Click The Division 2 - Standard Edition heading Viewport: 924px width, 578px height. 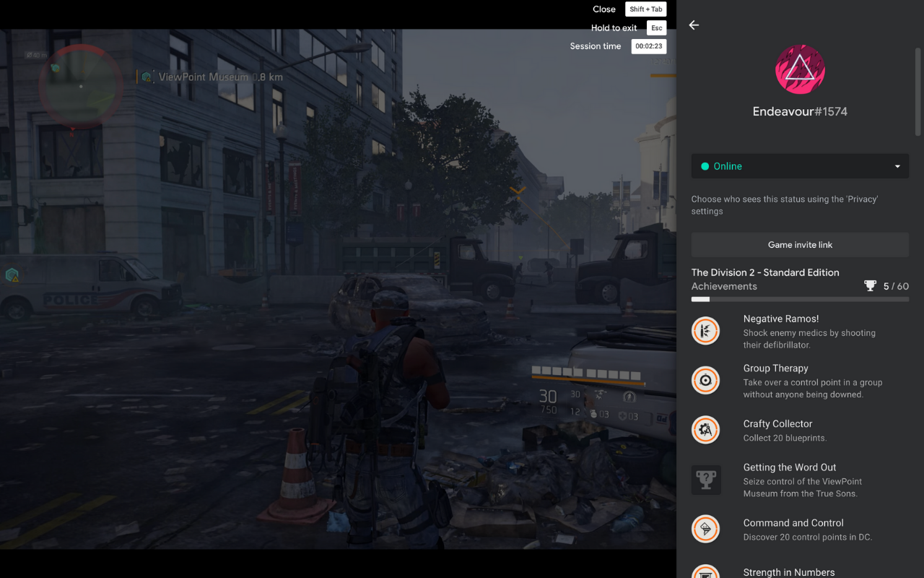tap(765, 272)
